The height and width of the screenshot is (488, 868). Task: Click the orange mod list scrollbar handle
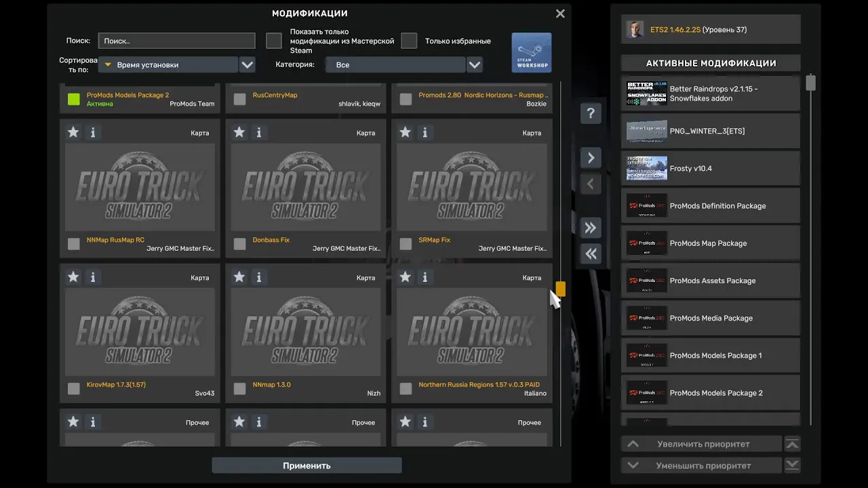pyautogui.click(x=560, y=289)
